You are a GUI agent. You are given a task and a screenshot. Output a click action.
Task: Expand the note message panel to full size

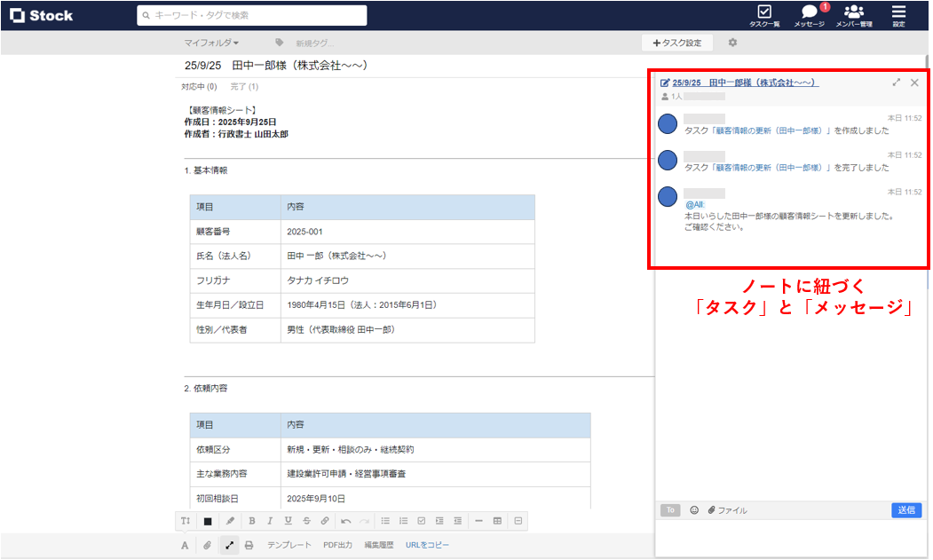897,82
